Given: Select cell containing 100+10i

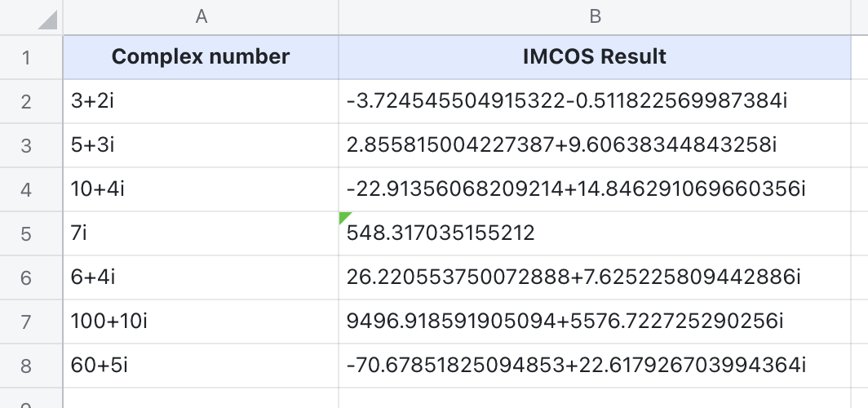Looking at the screenshot, I should [201, 322].
